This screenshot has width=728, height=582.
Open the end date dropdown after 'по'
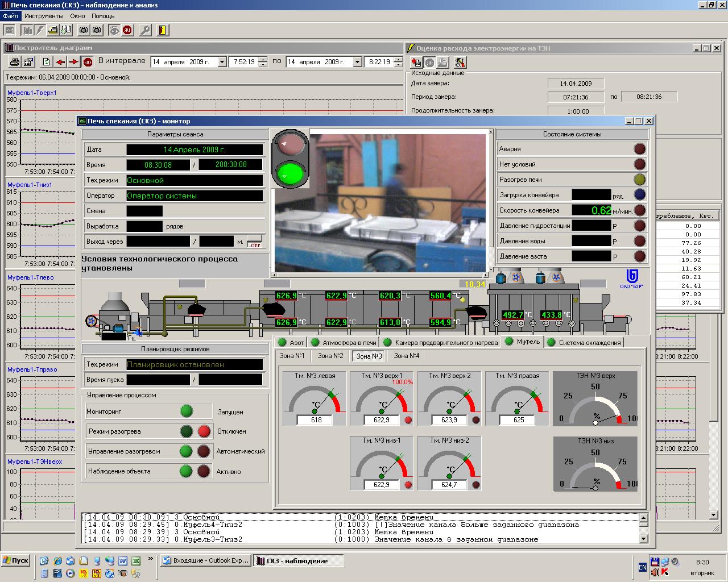(358, 62)
